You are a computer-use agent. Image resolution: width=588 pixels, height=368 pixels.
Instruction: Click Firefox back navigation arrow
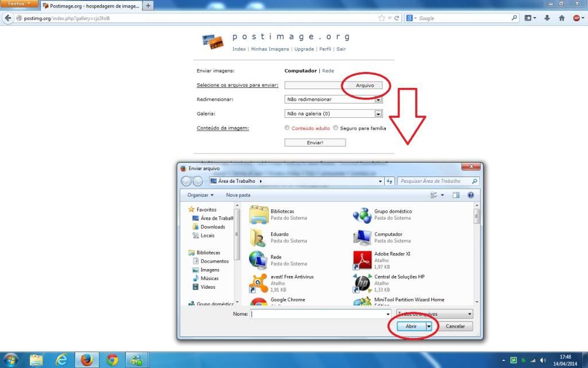tap(8, 18)
